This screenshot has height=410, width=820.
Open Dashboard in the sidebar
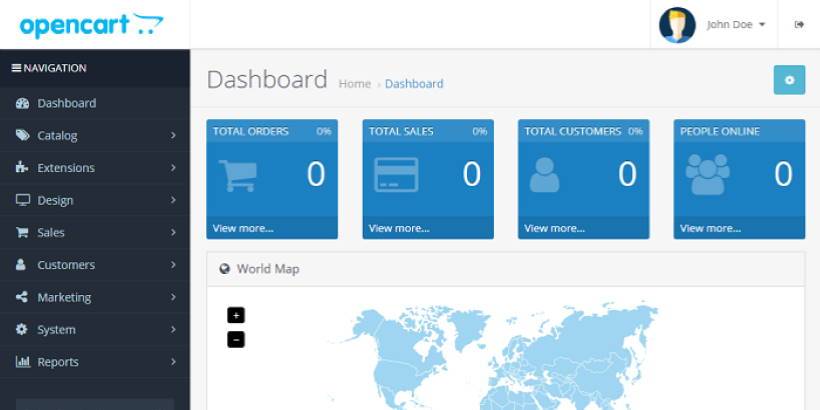(x=66, y=103)
